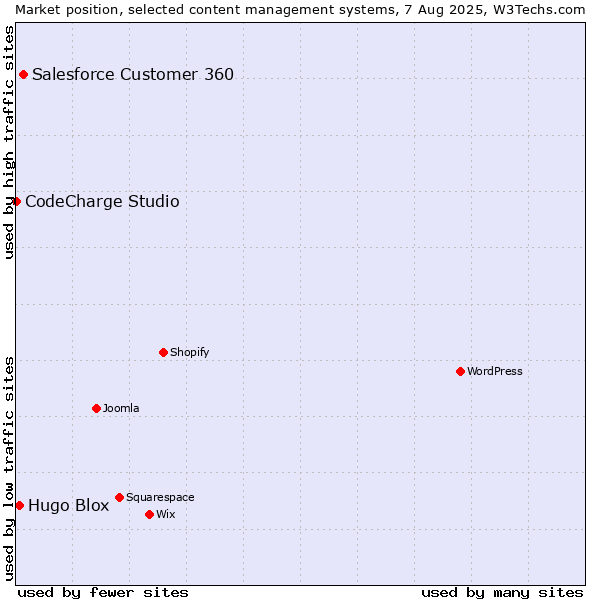Click the 'Shopify' label text
The width and height of the screenshot is (600, 600).
pyautogui.click(x=189, y=352)
